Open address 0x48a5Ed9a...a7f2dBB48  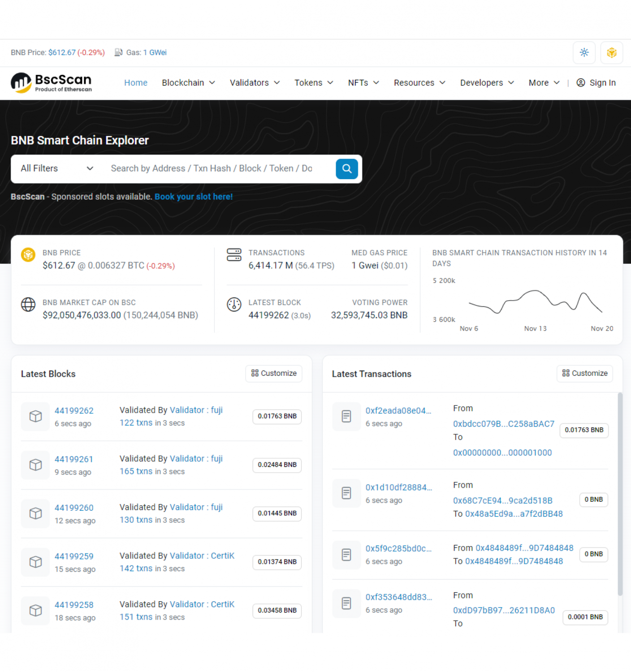tap(514, 513)
